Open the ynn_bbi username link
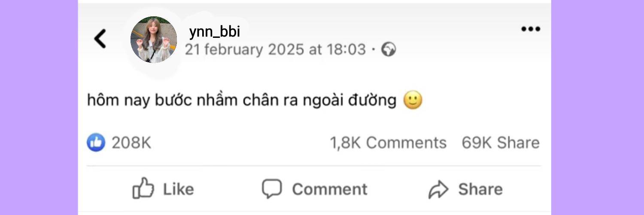 click(214, 31)
